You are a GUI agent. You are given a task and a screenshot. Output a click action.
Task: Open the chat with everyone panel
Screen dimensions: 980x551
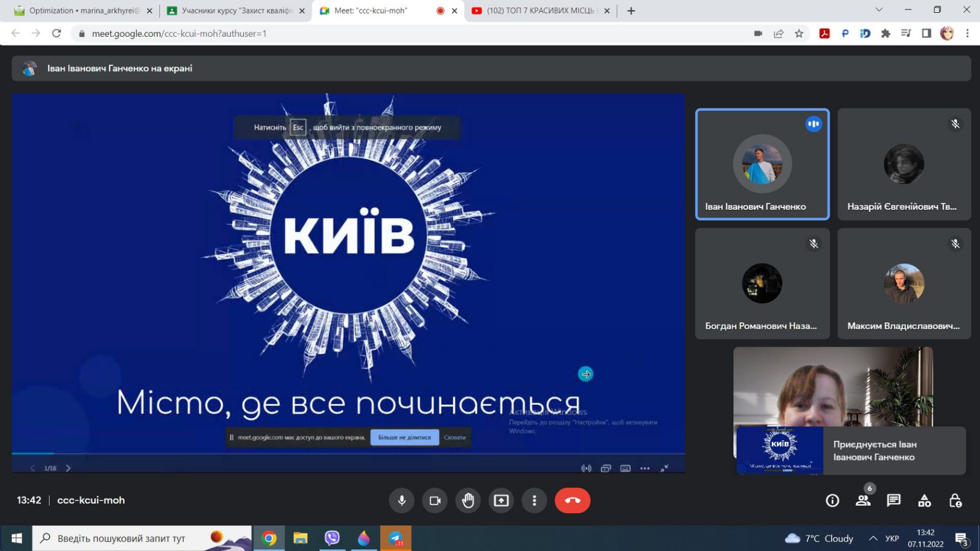894,500
